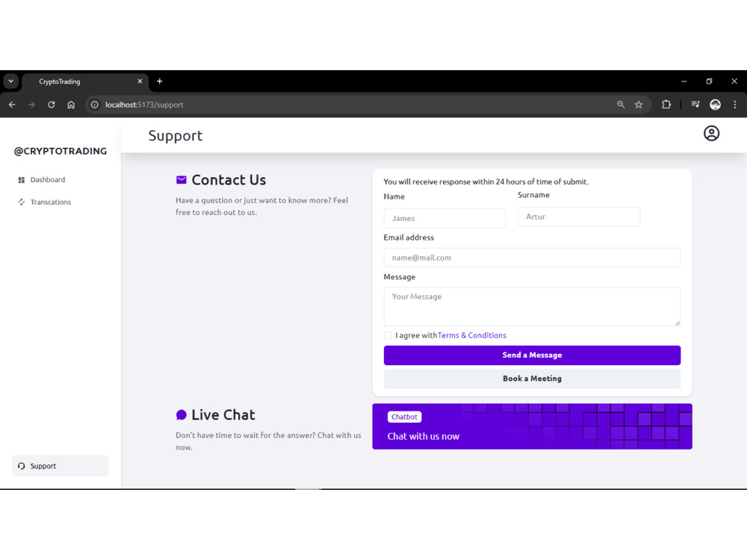This screenshot has height=560, width=747.
Task: Select the CryptoTrading browser tab
Action: point(85,81)
